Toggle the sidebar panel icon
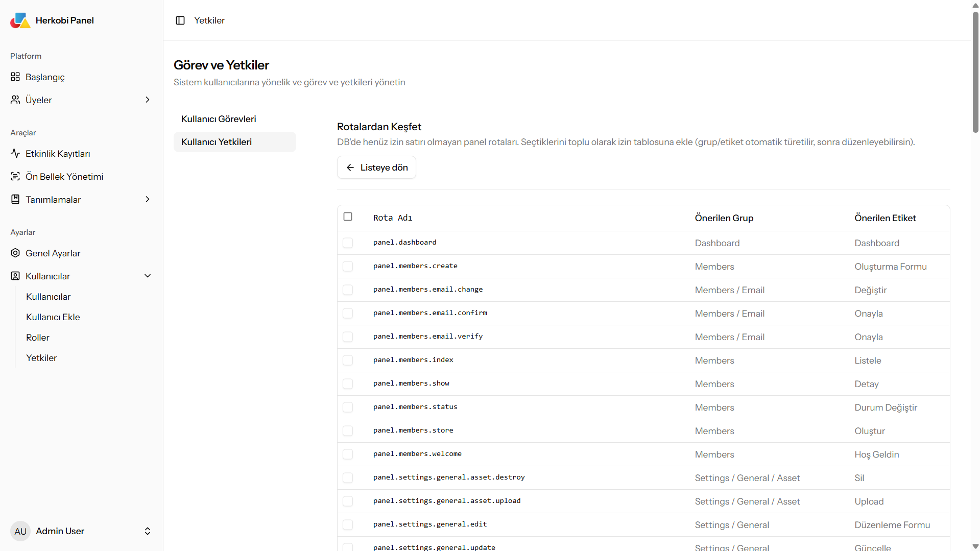 point(180,20)
